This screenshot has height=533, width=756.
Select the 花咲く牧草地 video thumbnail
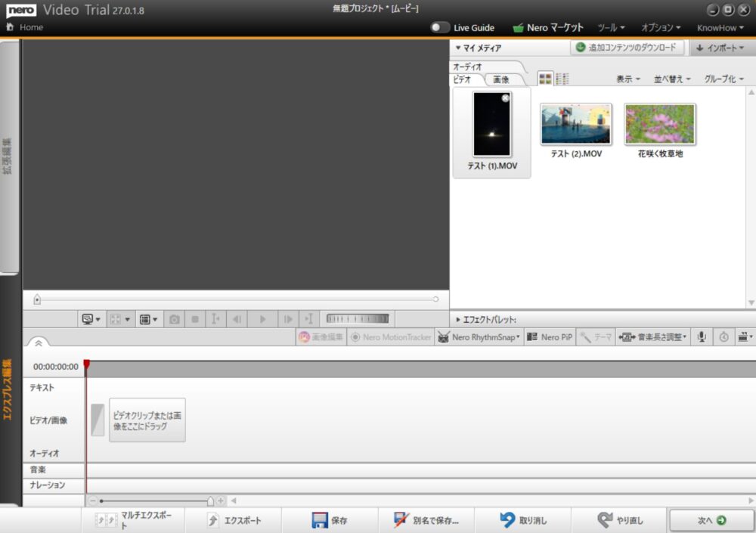(659, 124)
